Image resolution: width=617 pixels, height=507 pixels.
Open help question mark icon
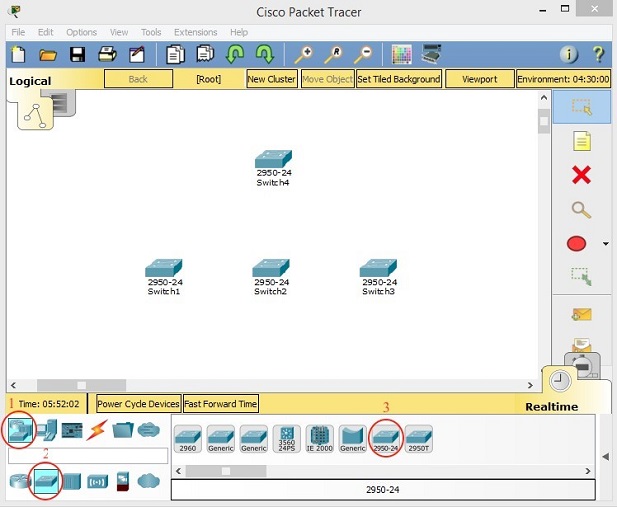(x=599, y=54)
